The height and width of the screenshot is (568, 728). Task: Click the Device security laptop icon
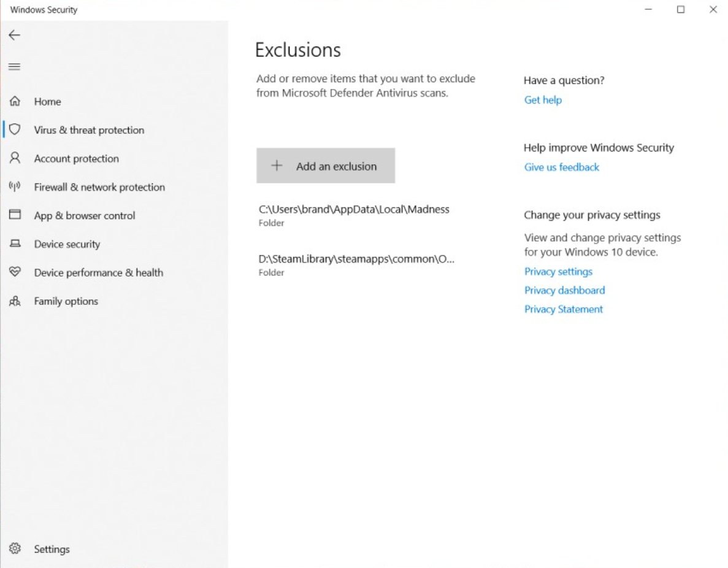pyautogui.click(x=15, y=244)
